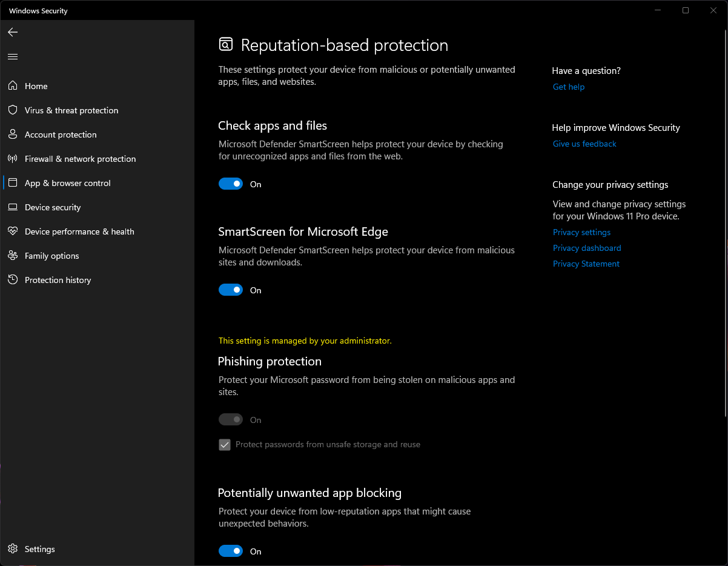Open the Privacy dashboard link
728x566 pixels.
coord(587,248)
